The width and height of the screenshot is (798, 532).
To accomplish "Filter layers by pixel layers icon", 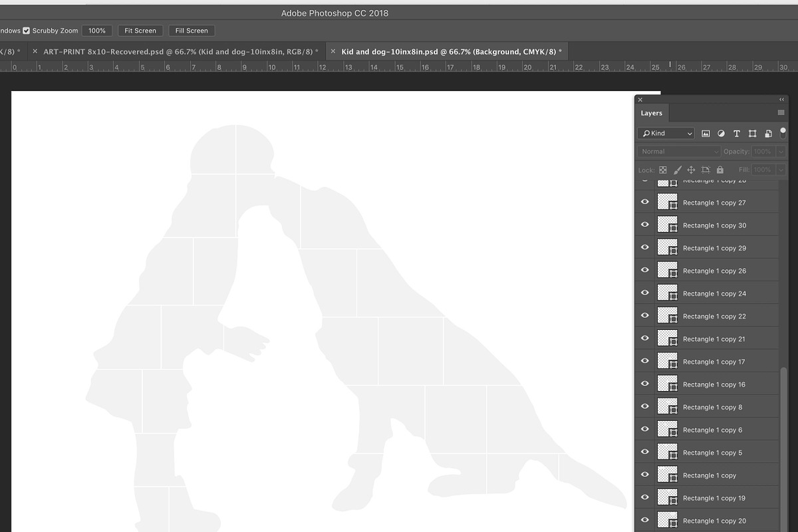I will click(x=706, y=134).
